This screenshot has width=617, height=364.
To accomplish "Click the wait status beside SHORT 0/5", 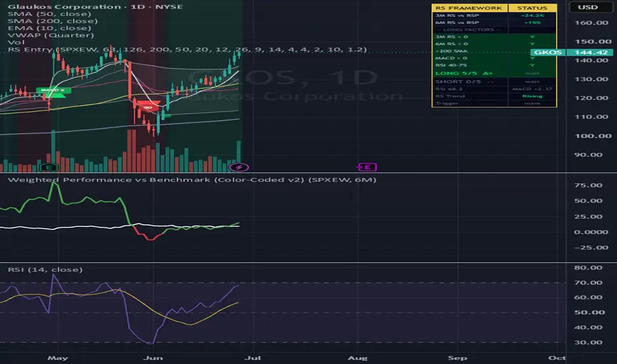I will [x=532, y=81].
